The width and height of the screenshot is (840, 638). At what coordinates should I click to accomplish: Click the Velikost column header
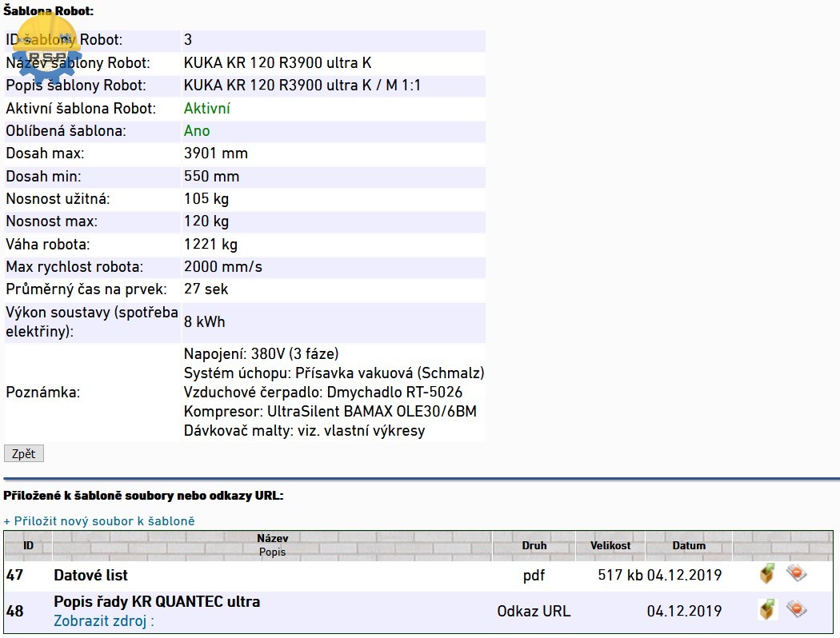click(610, 545)
